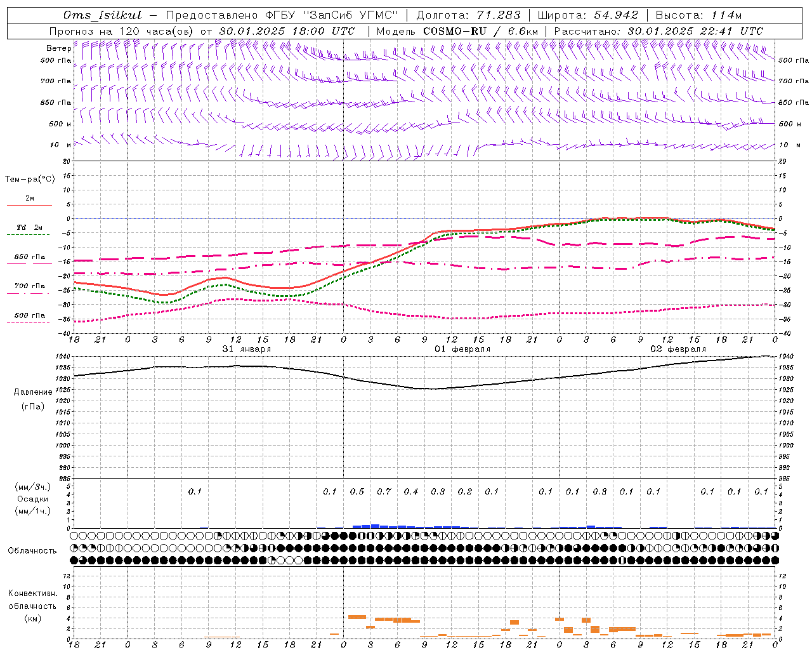Select the (мм/3ч.) unit label
Screen dimensions: 812x650
[33, 487]
